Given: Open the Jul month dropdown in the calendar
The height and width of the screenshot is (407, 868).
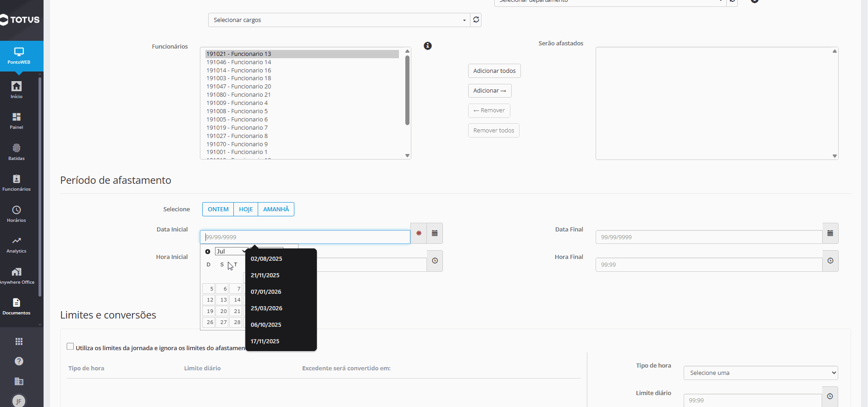Looking at the screenshot, I should (x=231, y=251).
